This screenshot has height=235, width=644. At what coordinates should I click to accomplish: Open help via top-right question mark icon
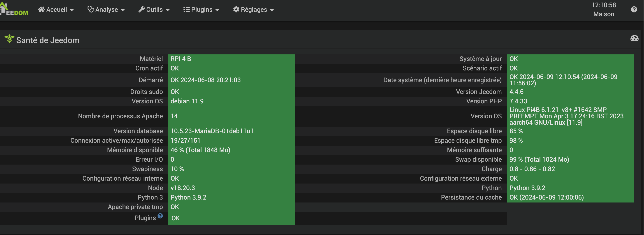click(x=634, y=9)
